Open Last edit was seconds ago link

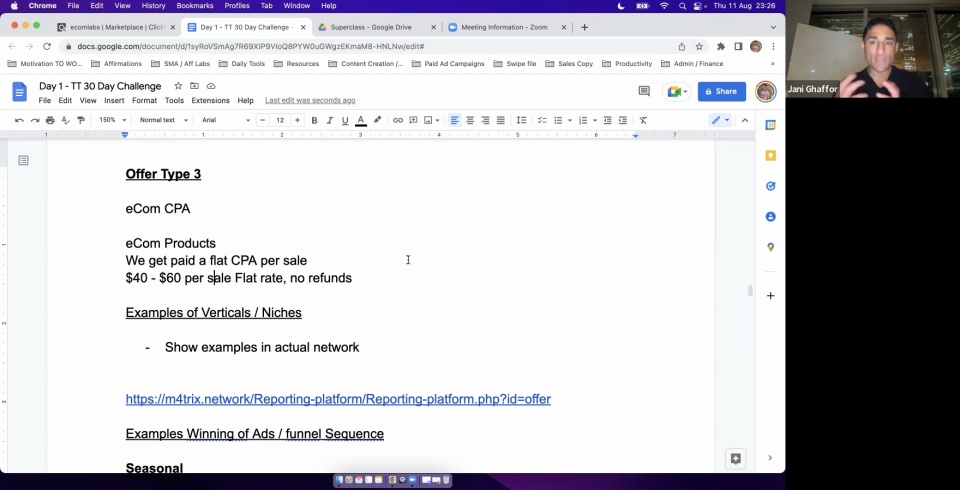click(310, 100)
